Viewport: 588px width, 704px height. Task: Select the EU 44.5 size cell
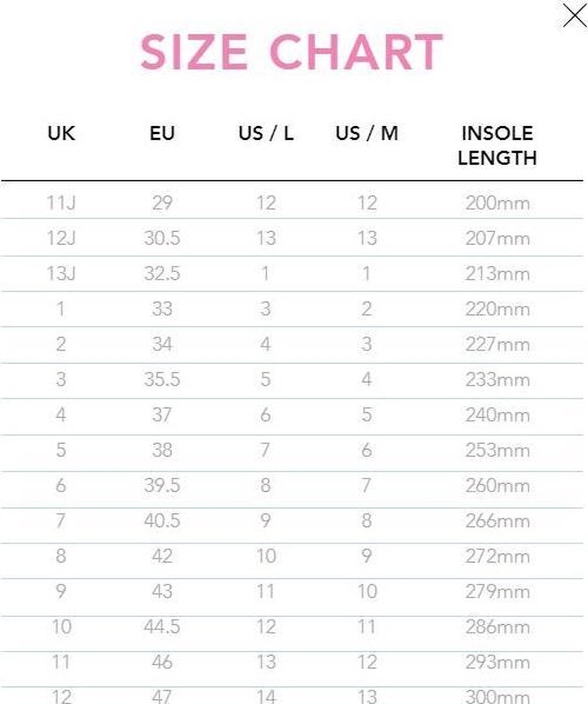click(x=162, y=627)
